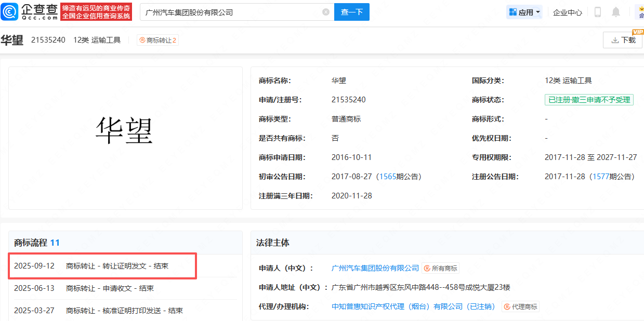Image resolution: width=644 pixels, height=321 pixels.
Task: Click the 商标流程 11 heading
Action: point(37,243)
